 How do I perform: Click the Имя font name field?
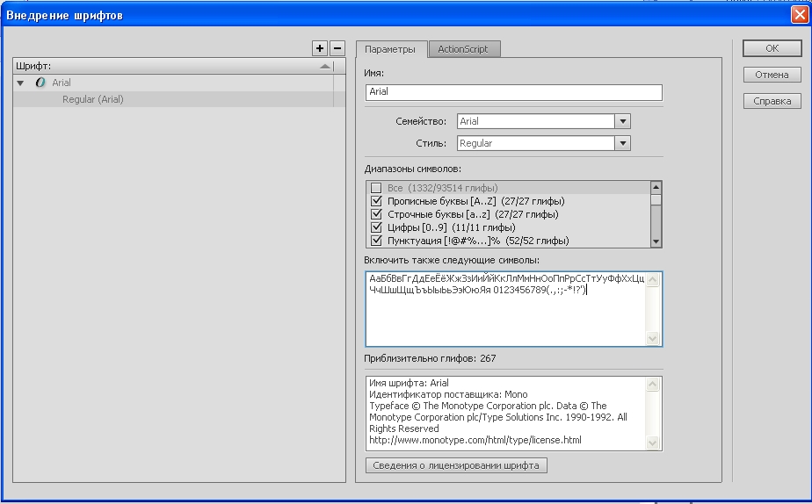[x=514, y=92]
